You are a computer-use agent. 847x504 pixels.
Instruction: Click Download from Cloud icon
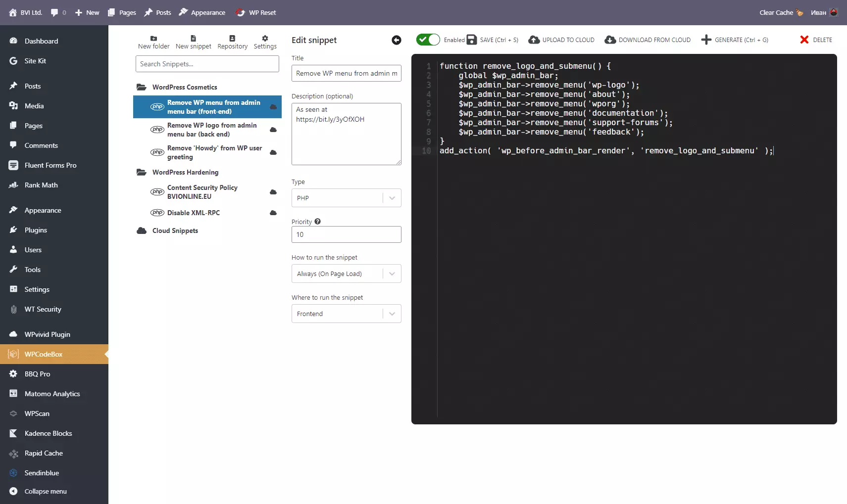pos(610,40)
